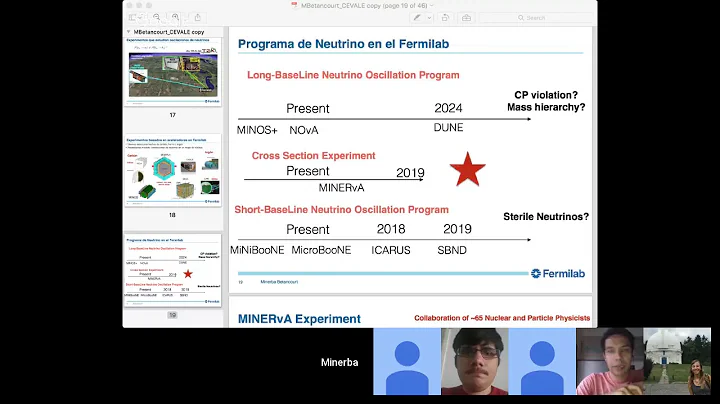Click the ICARUS label

(x=391, y=250)
